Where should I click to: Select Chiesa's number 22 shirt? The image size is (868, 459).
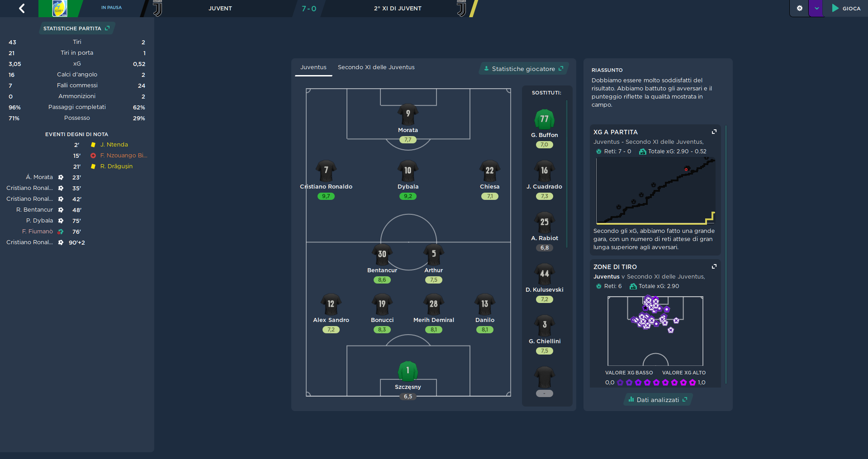coord(490,171)
